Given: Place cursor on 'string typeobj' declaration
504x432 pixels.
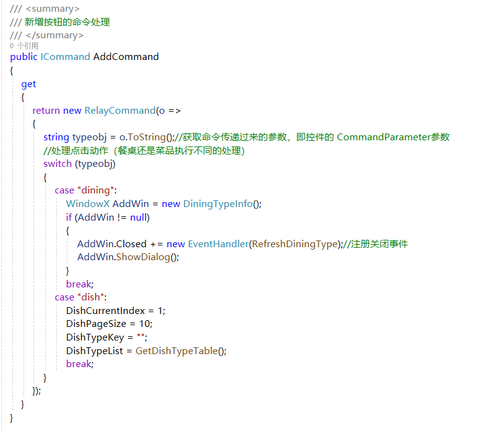Looking at the screenshot, I should (x=75, y=137).
